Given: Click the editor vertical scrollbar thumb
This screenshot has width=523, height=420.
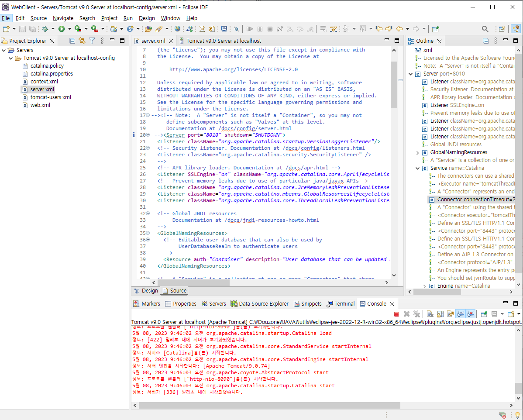Looking at the screenshot, I should pyautogui.click(x=394, y=85).
